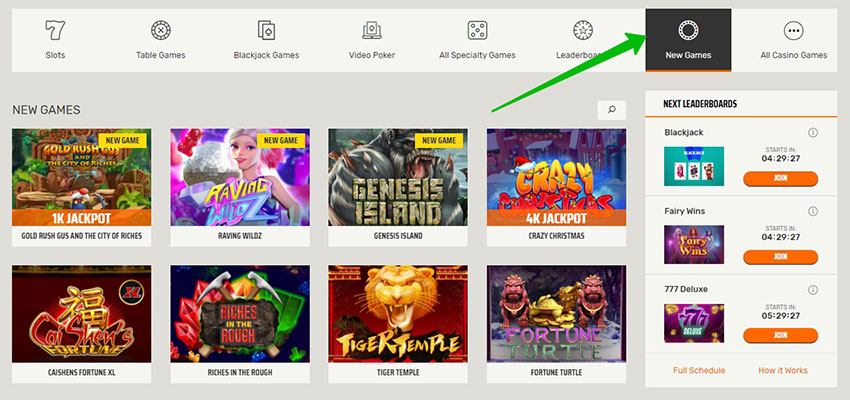Open Table Games roulette icon

pyautogui.click(x=160, y=30)
